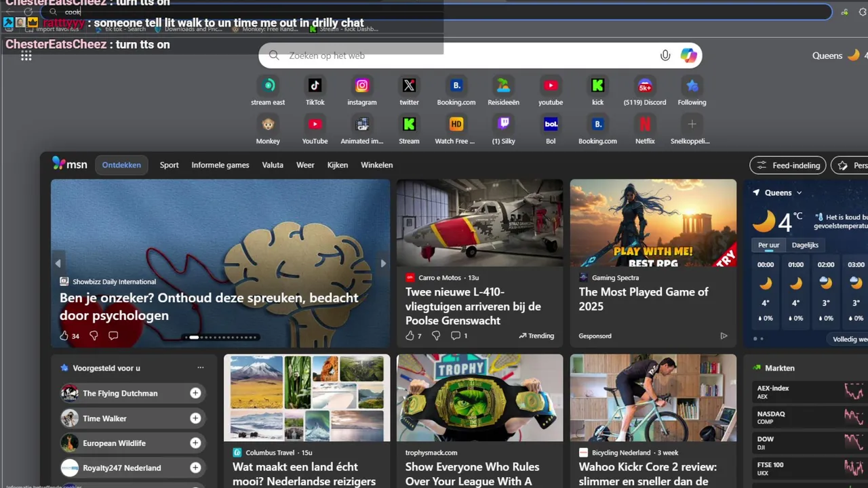Image resolution: width=868 pixels, height=488 pixels.
Task: Open the NASDAQ market row
Action: click(810, 417)
